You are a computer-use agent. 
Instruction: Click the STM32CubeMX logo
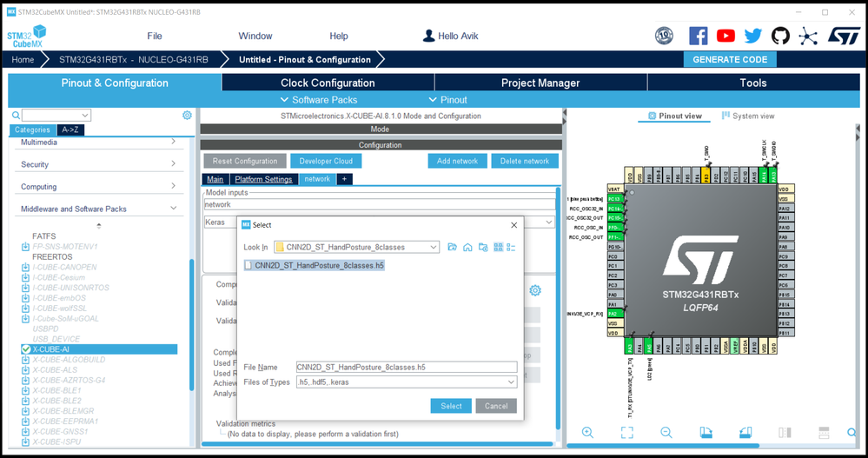point(27,36)
